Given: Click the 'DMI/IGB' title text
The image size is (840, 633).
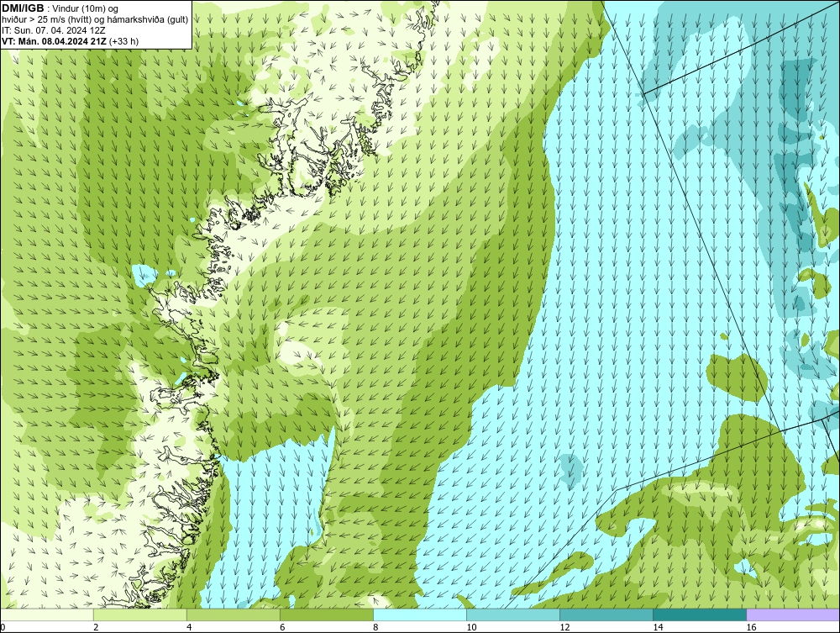Looking at the screenshot, I should (x=23, y=8).
